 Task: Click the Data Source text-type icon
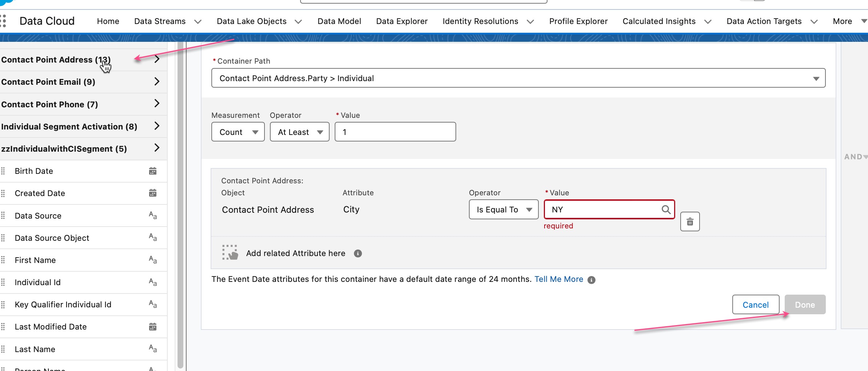[x=153, y=216]
